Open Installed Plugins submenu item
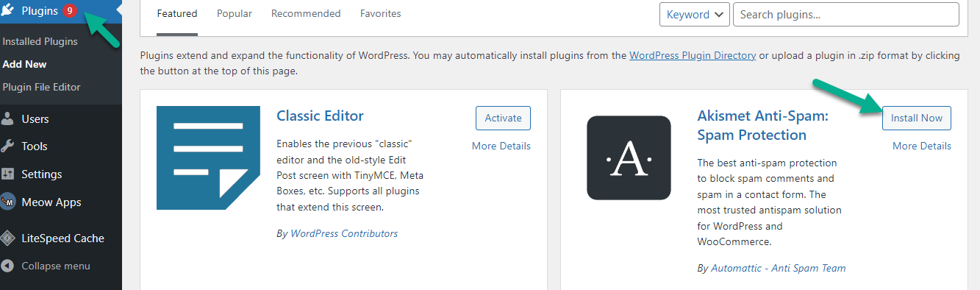 (x=40, y=42)
